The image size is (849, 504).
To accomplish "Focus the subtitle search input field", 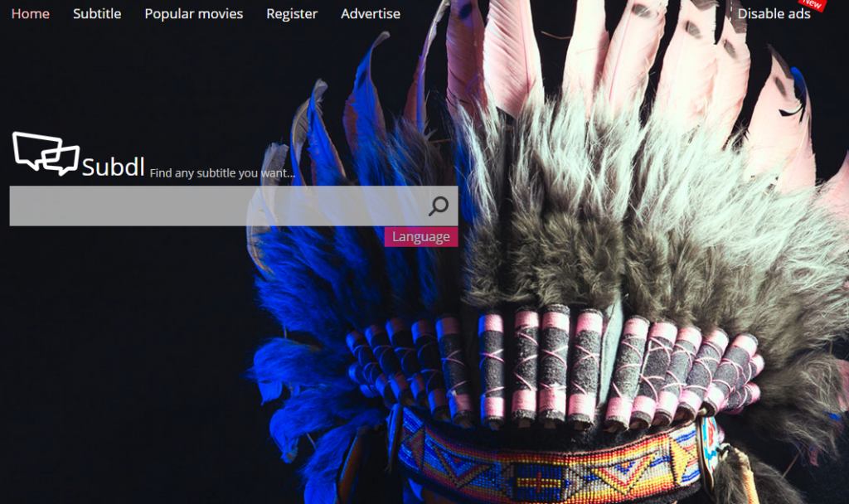I will 216,206.
